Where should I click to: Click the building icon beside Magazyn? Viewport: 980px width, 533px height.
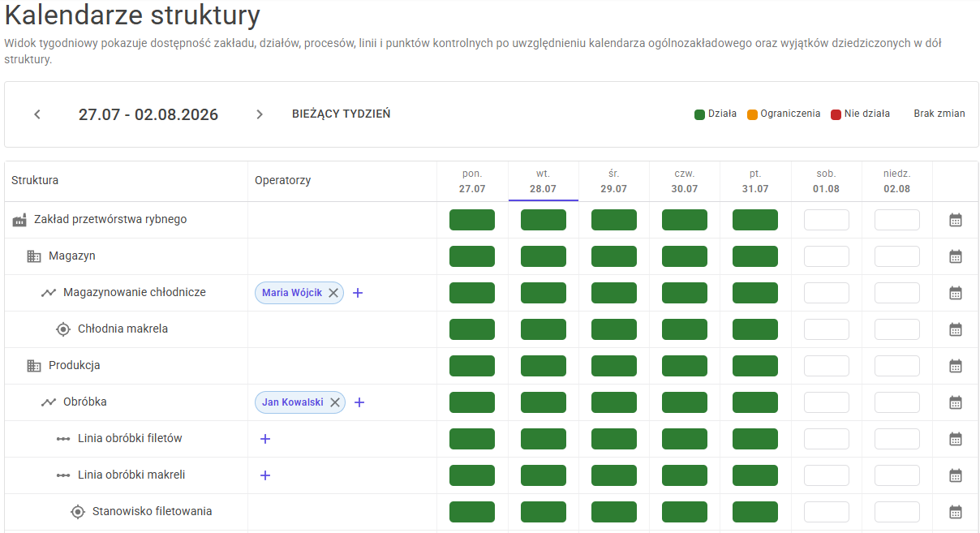[x=34, y=256]
